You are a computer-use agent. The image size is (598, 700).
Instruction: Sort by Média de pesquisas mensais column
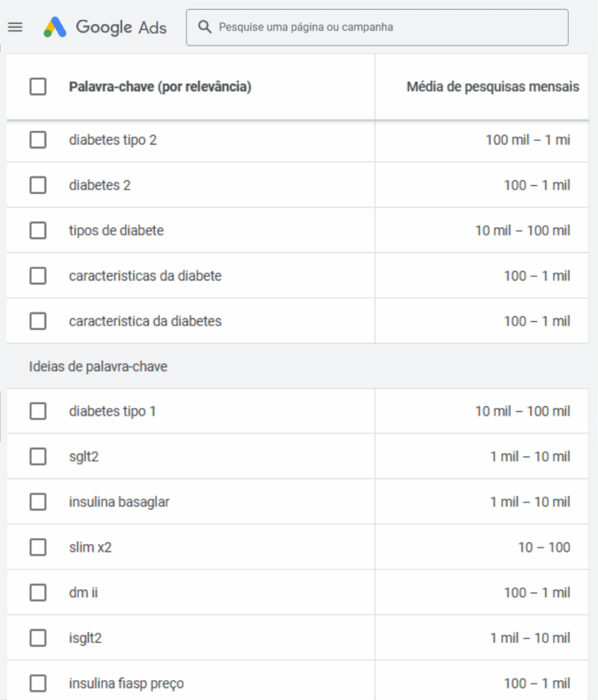(x=492, y=87)
